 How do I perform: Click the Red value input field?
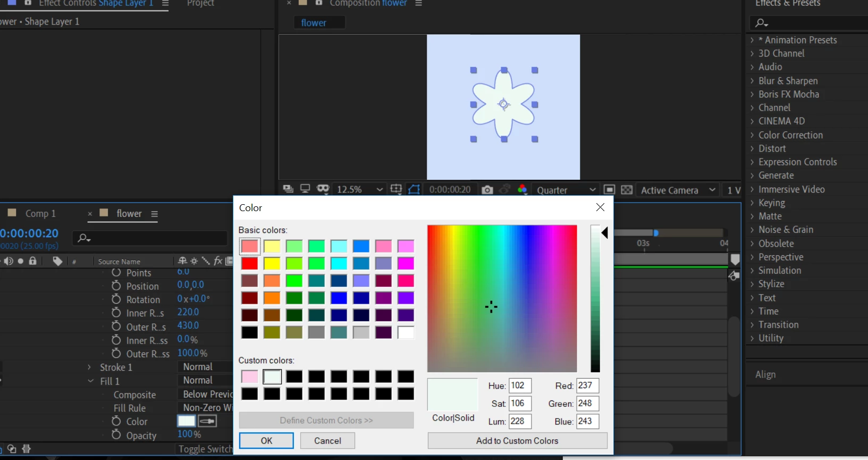pyautogui.click(x=587, y=386)
